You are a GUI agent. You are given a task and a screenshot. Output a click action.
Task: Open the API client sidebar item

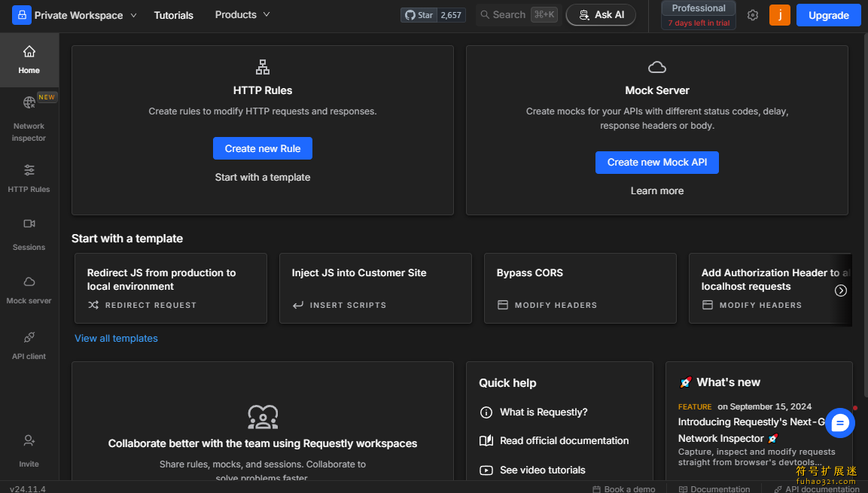click(x=29, y=345)
